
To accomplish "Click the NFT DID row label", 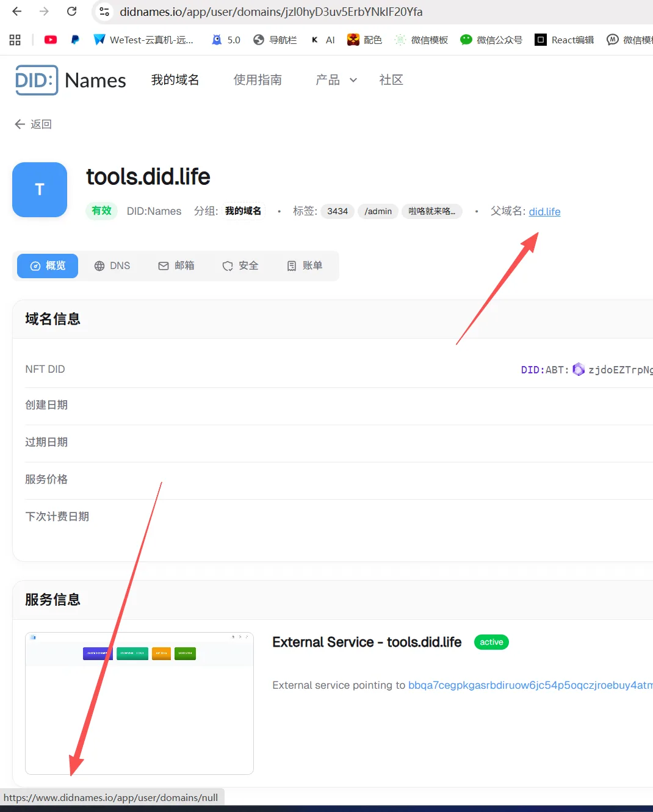I will pos(45,369).
